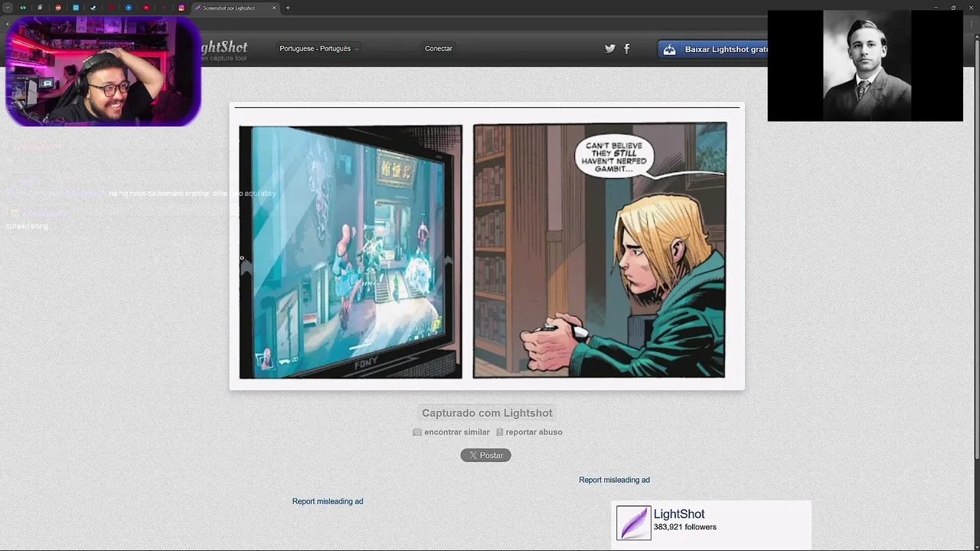Switch to the Steam browser tab
The height and width of the screenshot is (551, 980).
pos(93,8)
